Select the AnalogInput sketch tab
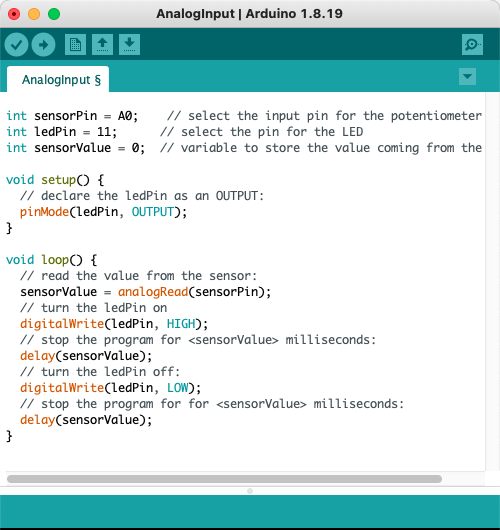This screenshot has height=530, width=500. [58, 80]
